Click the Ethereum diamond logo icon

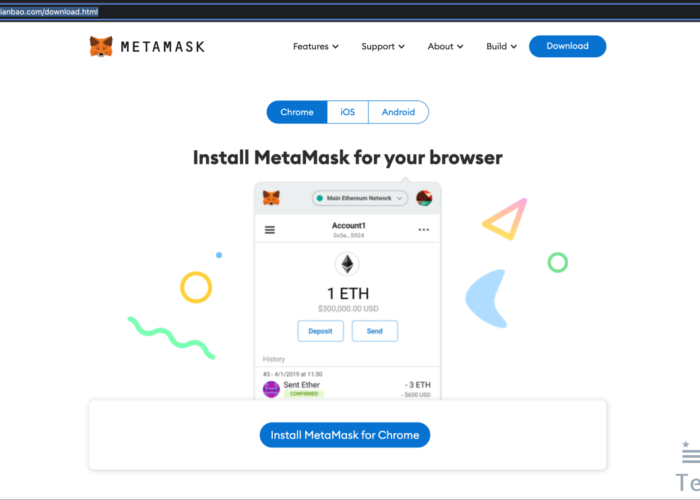tap(347, 264)
